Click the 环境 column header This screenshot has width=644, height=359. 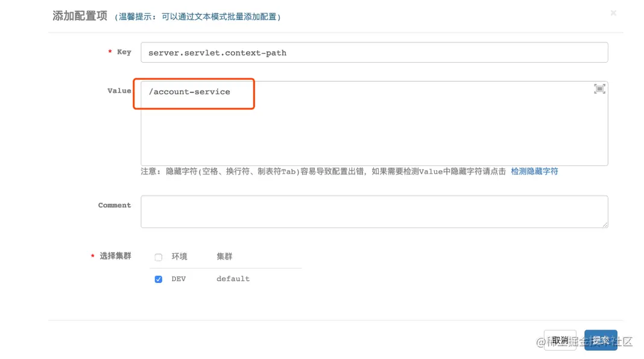pos(180,256)
